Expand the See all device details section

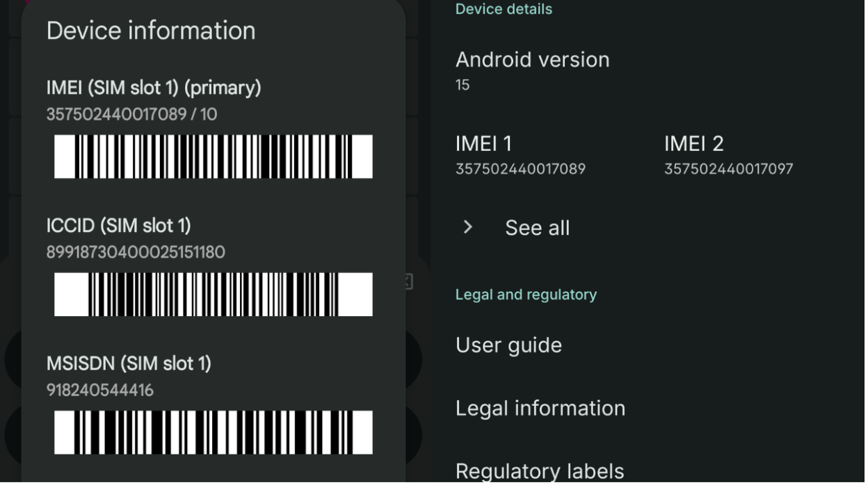[536, 227]
